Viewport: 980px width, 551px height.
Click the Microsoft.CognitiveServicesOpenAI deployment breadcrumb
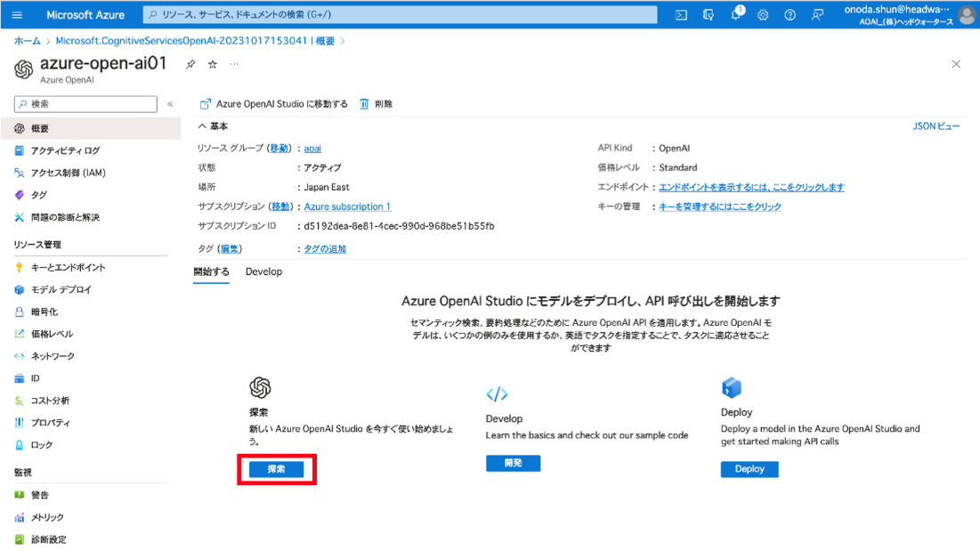[x=195, y=41]
